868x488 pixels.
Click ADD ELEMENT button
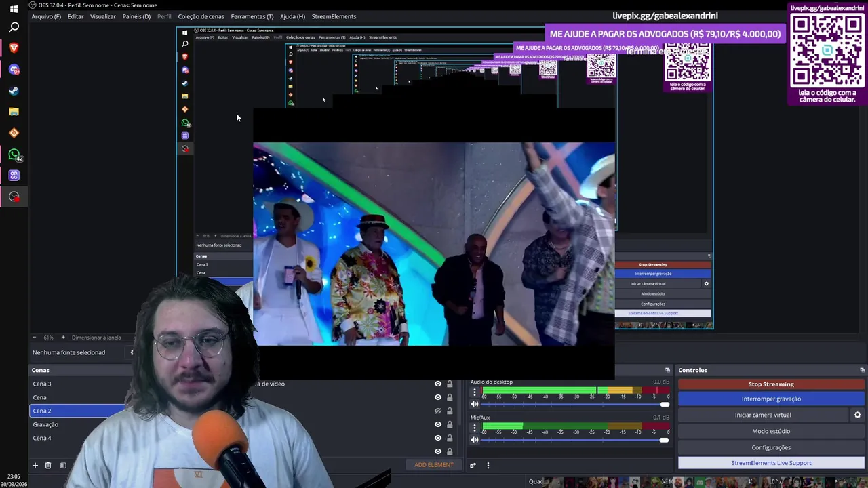(434, 465)
